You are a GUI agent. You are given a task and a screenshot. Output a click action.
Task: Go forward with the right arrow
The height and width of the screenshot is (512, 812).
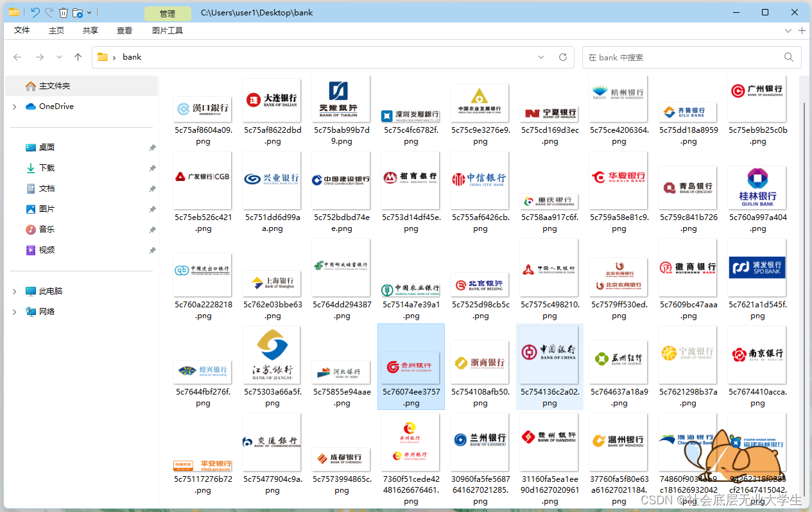pos(40,57)
